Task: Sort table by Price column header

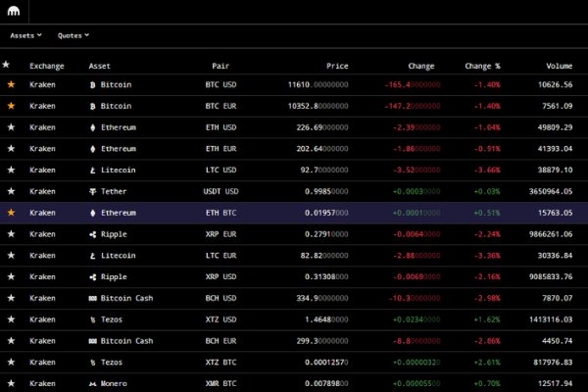Action: (337, 66)
